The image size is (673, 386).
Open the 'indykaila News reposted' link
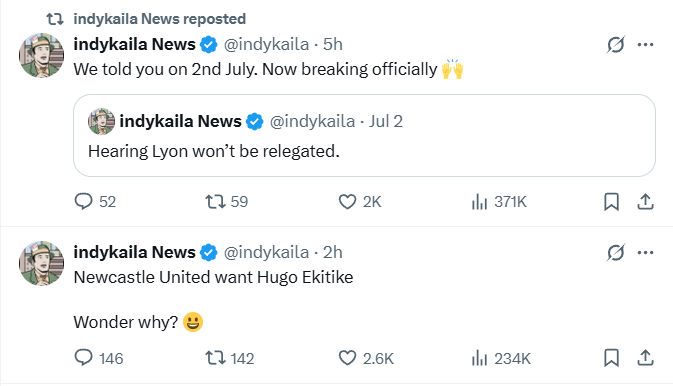tap(159, 19)
